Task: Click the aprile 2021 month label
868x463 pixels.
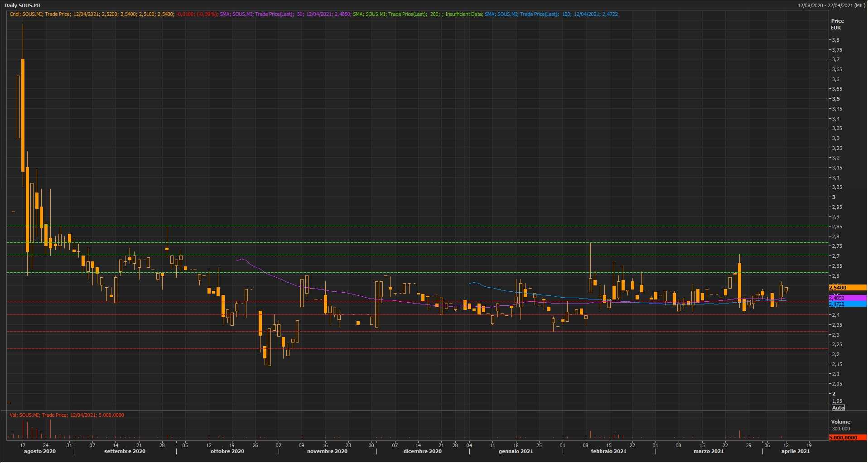Action: coord(795,451)
